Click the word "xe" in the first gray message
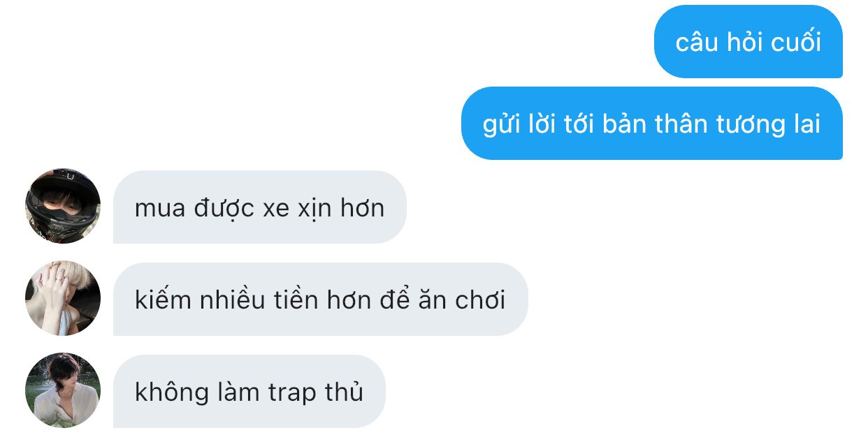This screenshot has width=868, height=442. [276, 209]
